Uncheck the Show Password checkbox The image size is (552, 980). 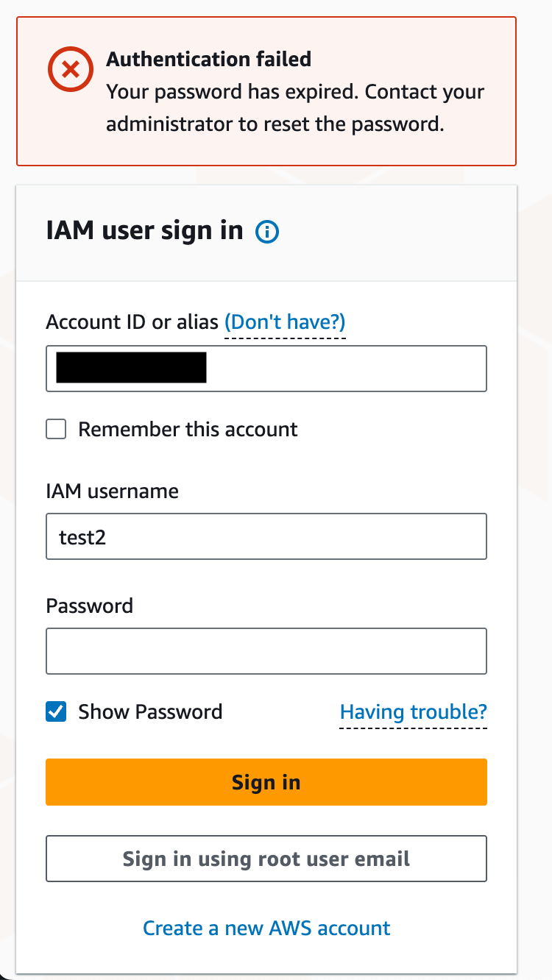pos(56,711)
